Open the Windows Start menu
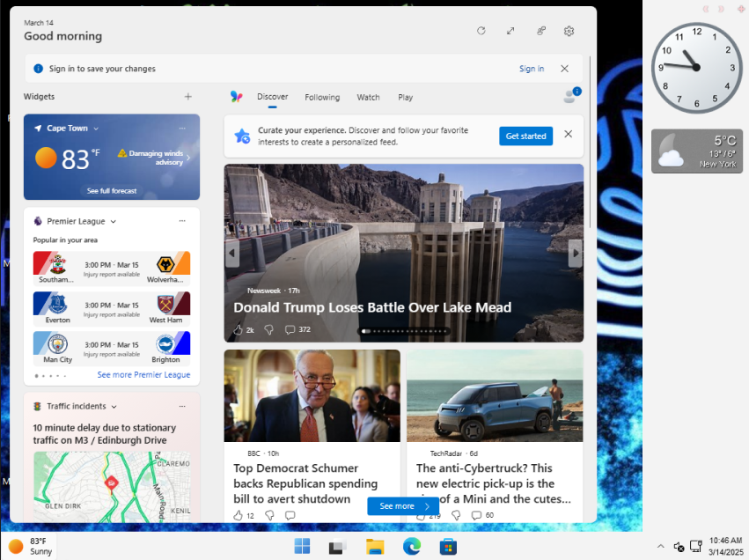This screenshot has width=749, height=560. coord(302,546)
